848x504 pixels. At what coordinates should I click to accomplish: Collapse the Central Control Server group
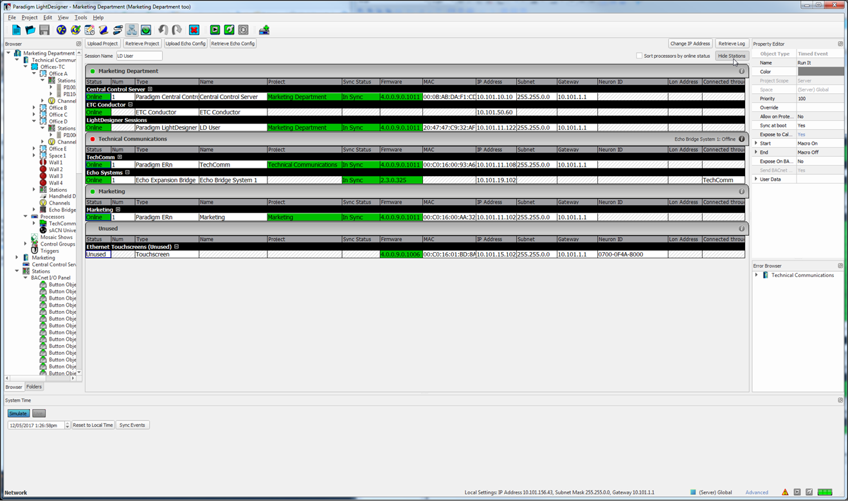tap(150, 89)
